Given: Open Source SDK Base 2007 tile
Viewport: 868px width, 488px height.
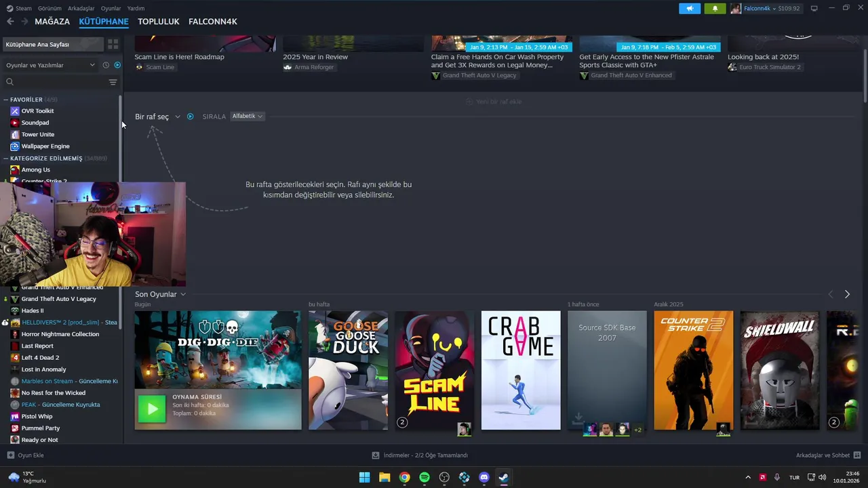Looking at the screenshot, I should (x=607, y=370).
